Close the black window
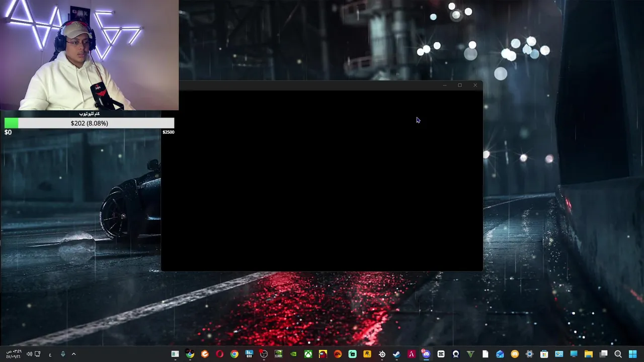The height and width of the screenshot is (362, 644). point(475,85)
